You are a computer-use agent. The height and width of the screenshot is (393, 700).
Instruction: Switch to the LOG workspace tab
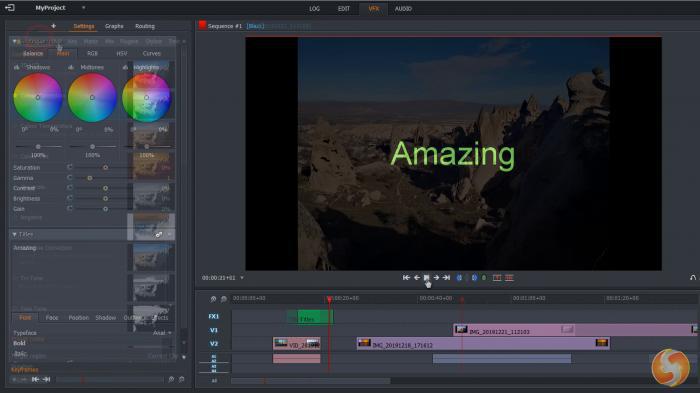tap(314, 8)
